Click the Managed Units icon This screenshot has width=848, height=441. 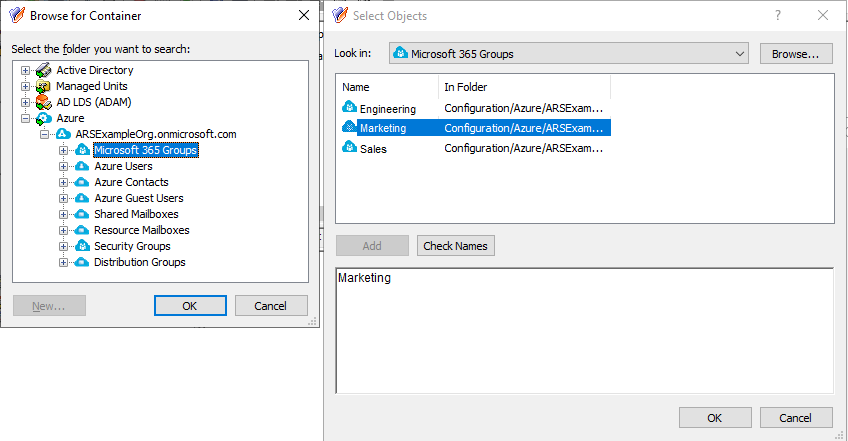click(43, 86)
